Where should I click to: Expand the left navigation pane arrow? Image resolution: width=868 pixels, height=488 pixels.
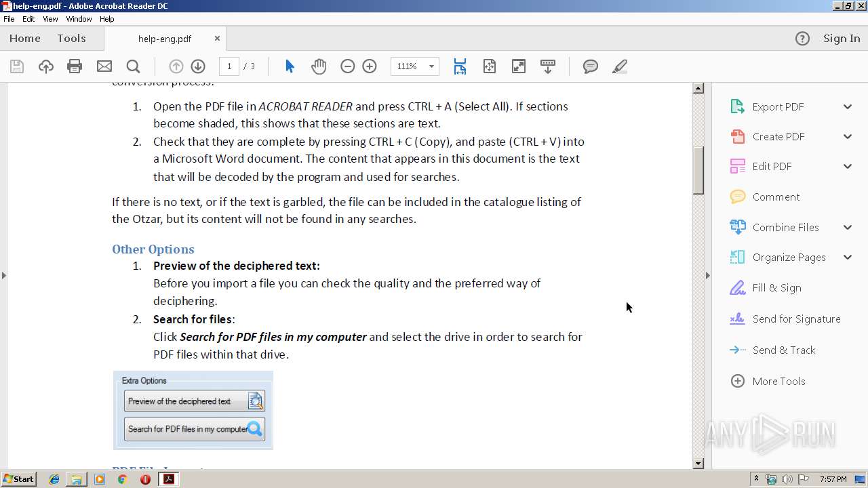4,275
